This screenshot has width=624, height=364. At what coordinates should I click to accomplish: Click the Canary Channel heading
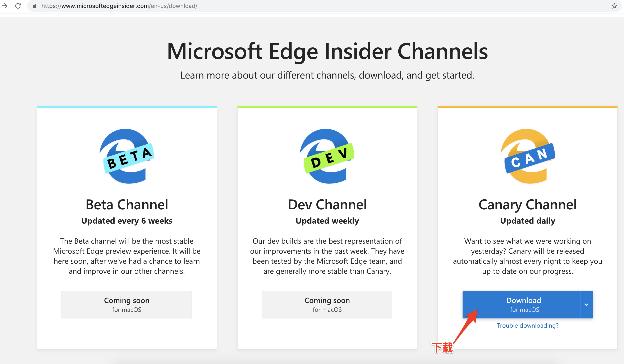(527, 204)
